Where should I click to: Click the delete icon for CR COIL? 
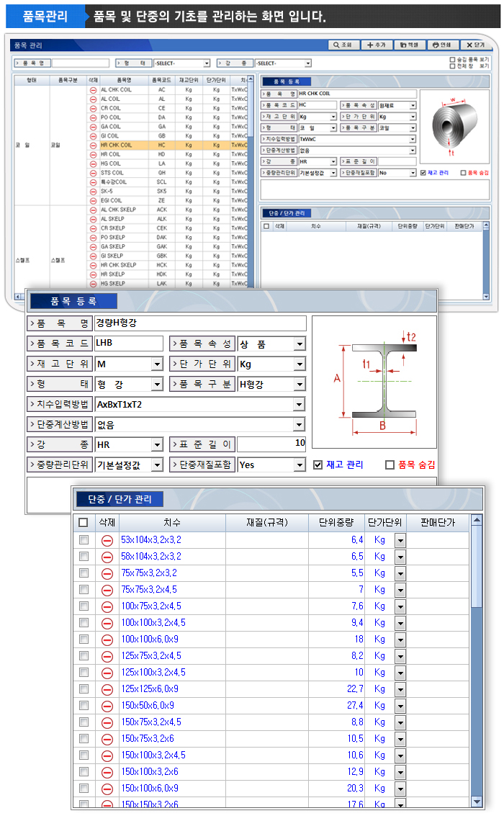click(93, 108)
